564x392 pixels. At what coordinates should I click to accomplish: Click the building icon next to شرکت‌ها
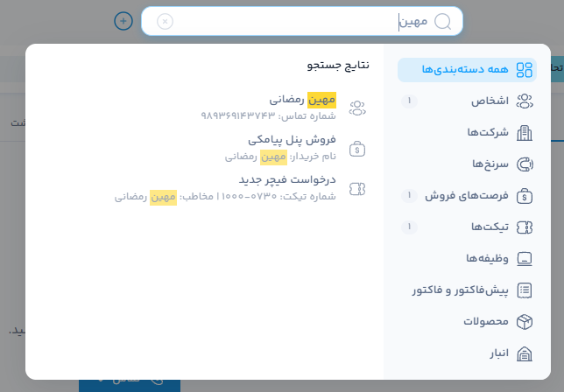tap(525, 133)
